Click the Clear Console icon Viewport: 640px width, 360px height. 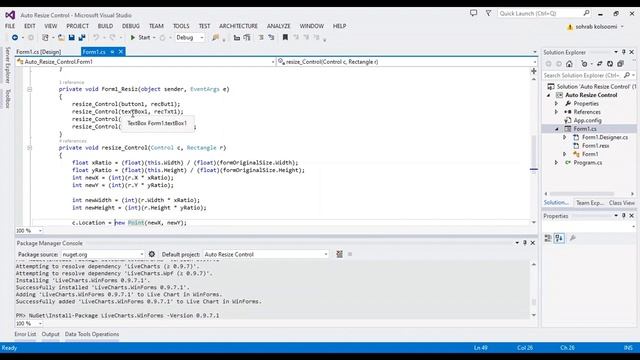pos(339,254)
